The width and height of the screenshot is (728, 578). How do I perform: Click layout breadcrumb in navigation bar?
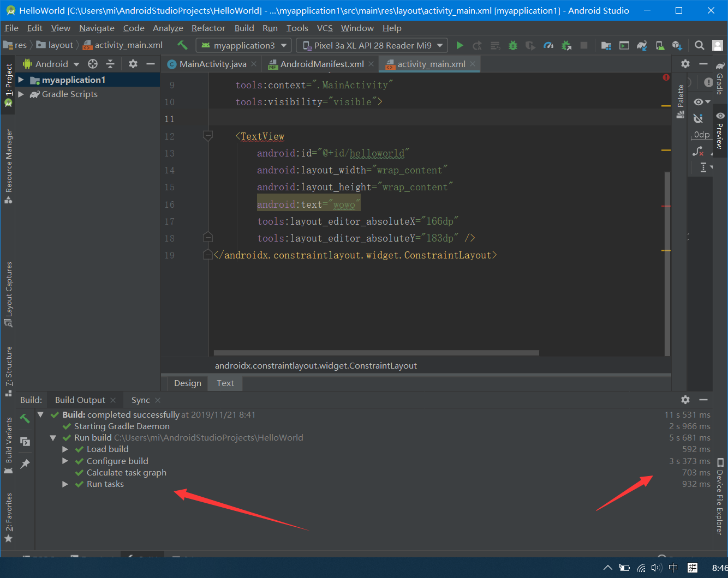coord(55,45)
